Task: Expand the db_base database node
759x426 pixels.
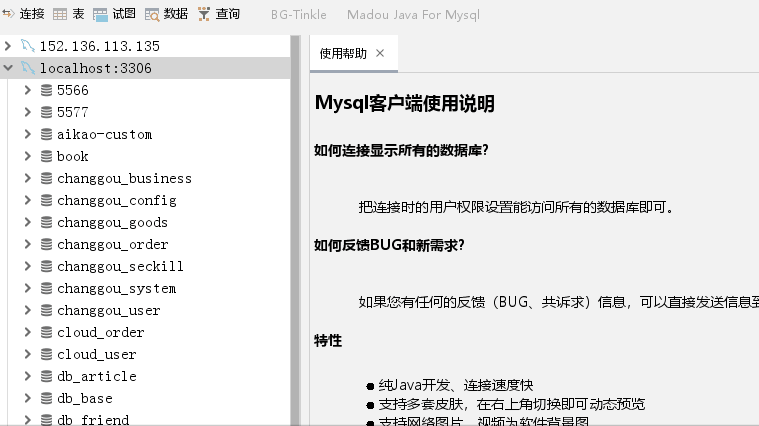Action: [x=28, y=398]
